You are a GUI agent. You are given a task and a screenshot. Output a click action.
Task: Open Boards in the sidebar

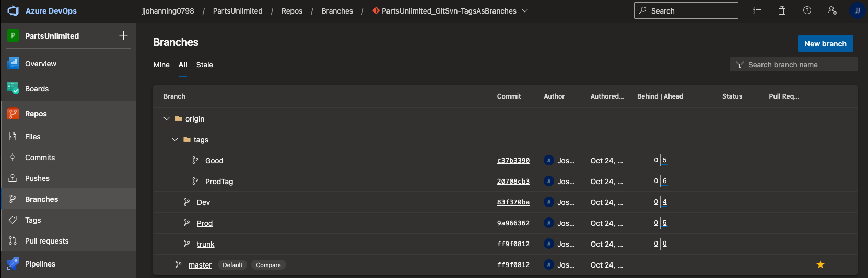[x=37, y=89]
